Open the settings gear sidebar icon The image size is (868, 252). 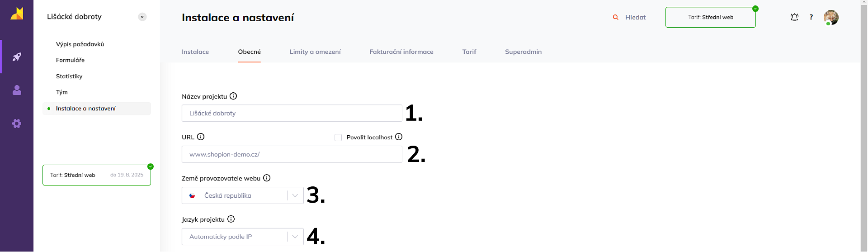click(x=17, y=124)
